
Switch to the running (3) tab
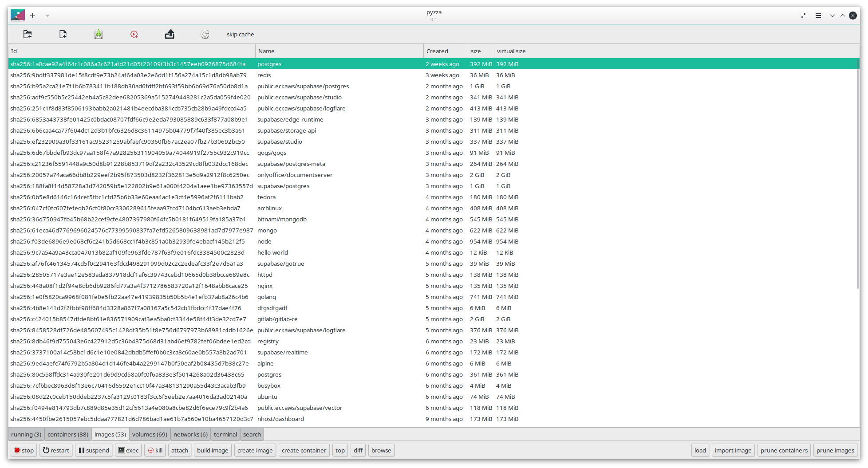(26, 434)
